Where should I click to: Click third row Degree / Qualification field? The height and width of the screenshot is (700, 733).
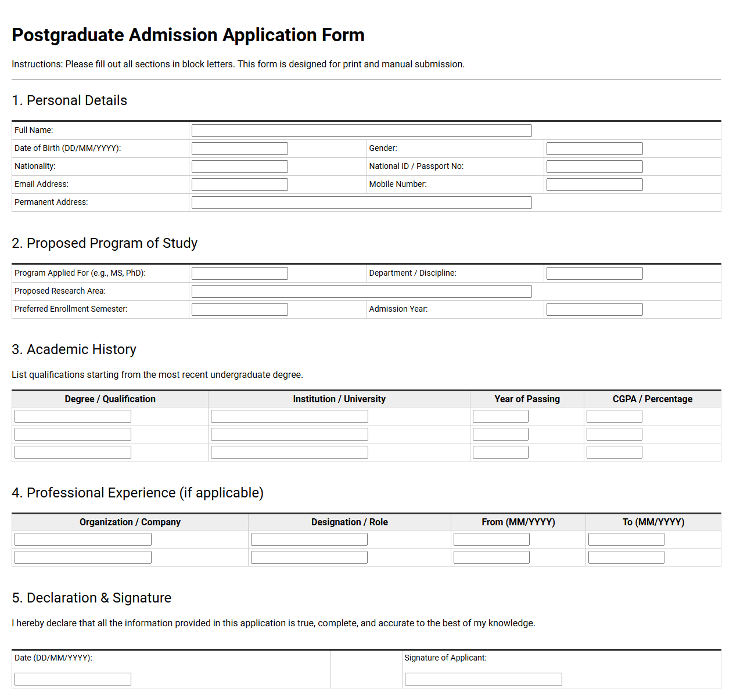pyautogui.click(x=73, y=452)
